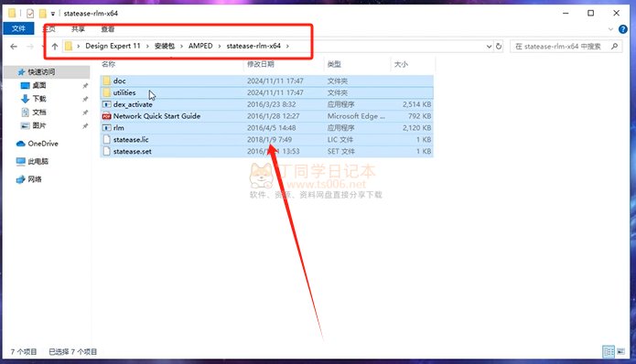Expand the address bar history dropdown
The image size is (636, 364).
point(489,47)
